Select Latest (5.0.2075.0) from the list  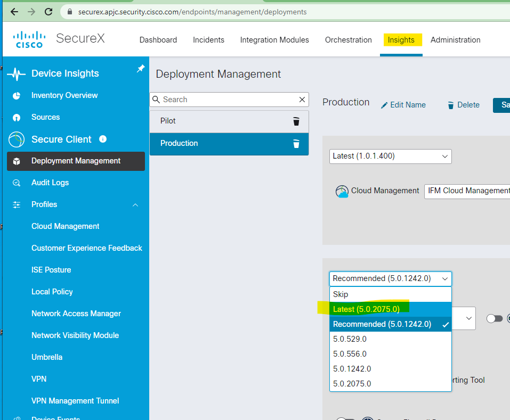click(x=366, y=309)
